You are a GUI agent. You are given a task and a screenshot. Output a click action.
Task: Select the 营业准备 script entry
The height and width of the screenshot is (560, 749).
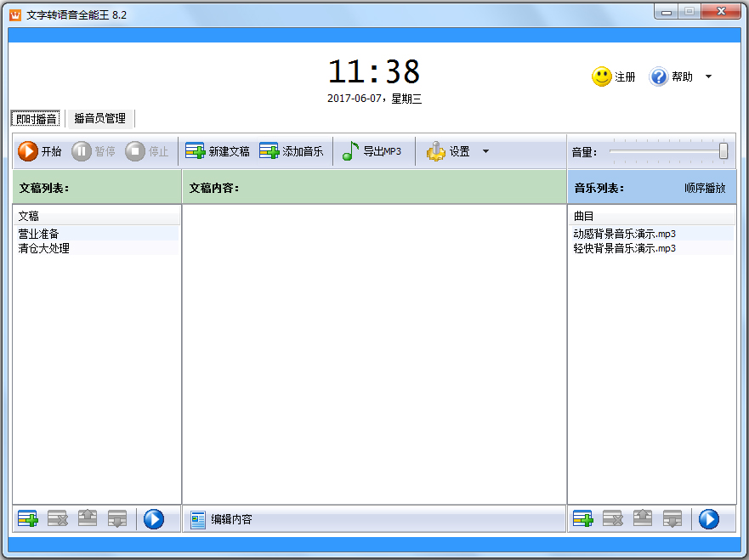pyautogui.click(x=41, y=233)
